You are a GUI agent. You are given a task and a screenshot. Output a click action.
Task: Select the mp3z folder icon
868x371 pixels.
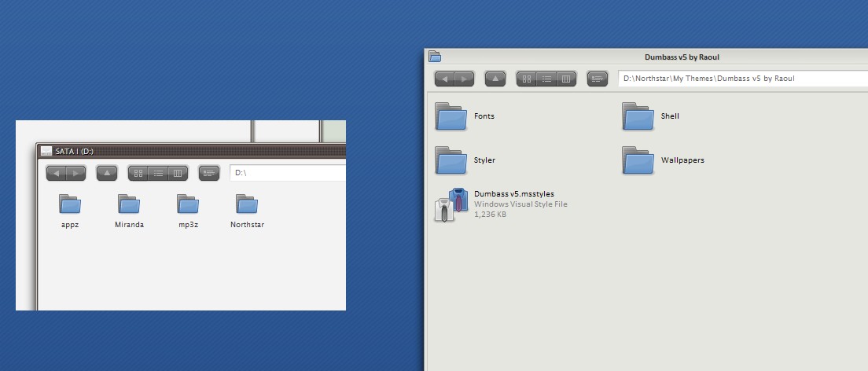188,204
